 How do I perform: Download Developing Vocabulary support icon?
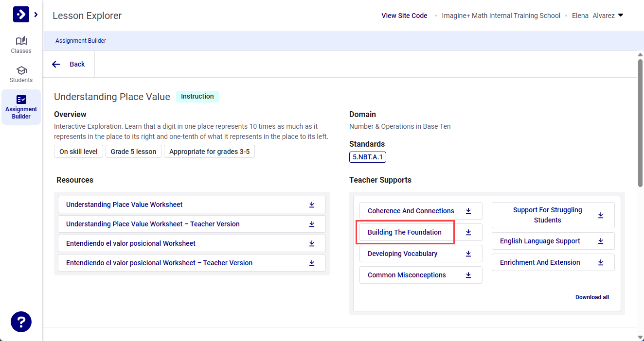pyautogui.click(x=468, y=254)
